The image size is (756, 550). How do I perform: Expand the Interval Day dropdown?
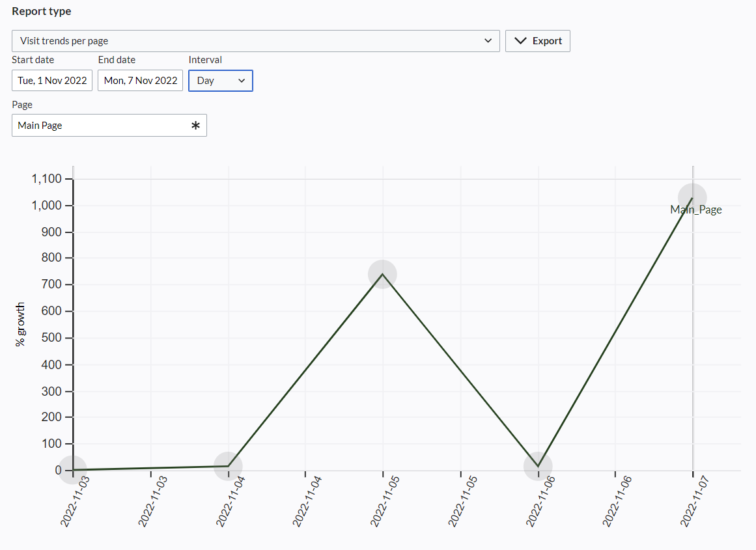[x=221, y=81]
